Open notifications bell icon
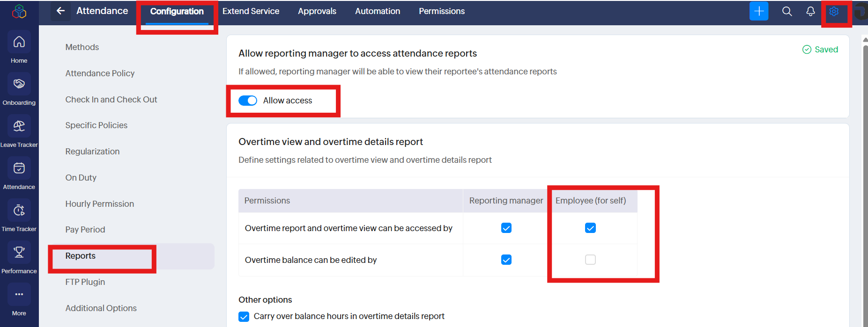868x327 pixels. 810,11
